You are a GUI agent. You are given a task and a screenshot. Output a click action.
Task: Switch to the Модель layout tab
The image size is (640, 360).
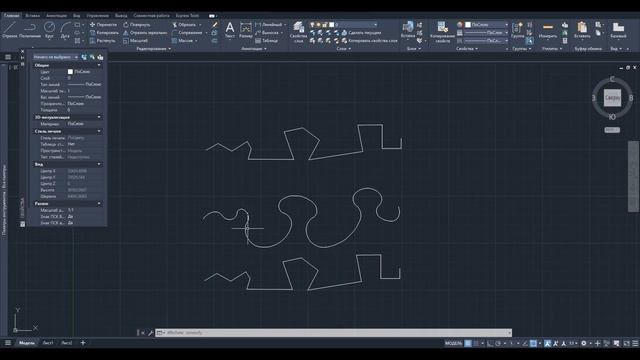(27, 343)
